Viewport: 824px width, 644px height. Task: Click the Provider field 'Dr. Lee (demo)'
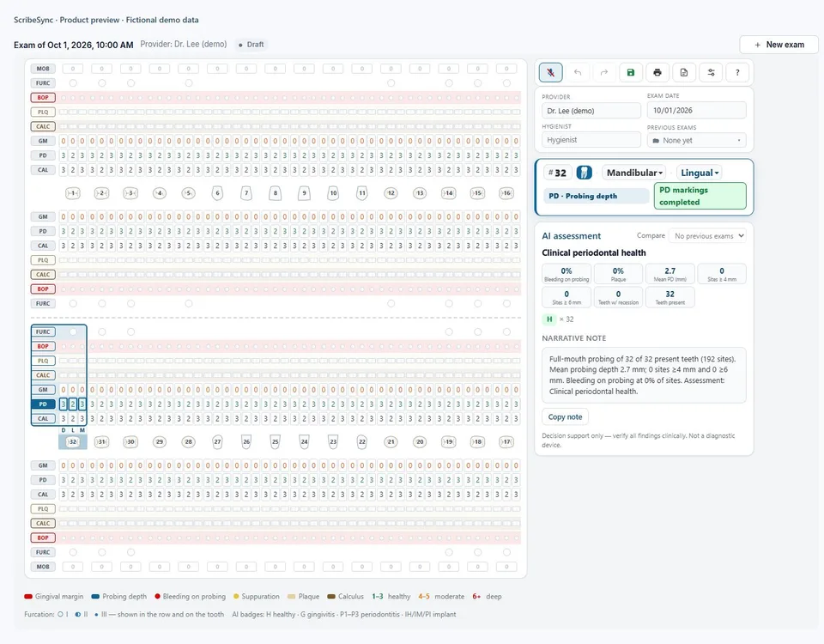(x=591, y=111)
